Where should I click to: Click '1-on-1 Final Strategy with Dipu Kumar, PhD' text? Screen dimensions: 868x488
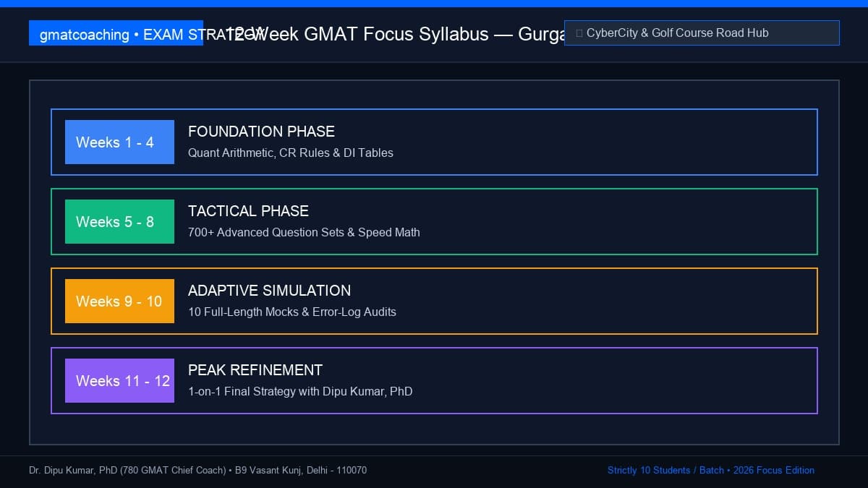(x=300, y=392)
